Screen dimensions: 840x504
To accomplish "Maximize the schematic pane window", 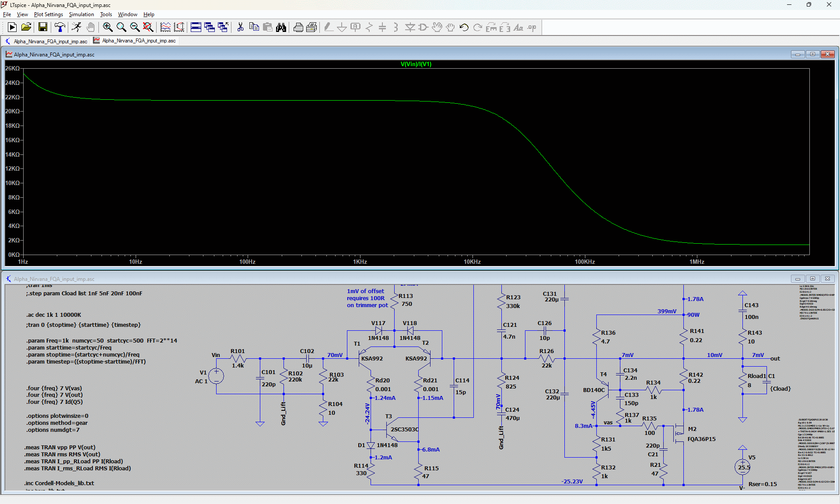I will point(812,279).
